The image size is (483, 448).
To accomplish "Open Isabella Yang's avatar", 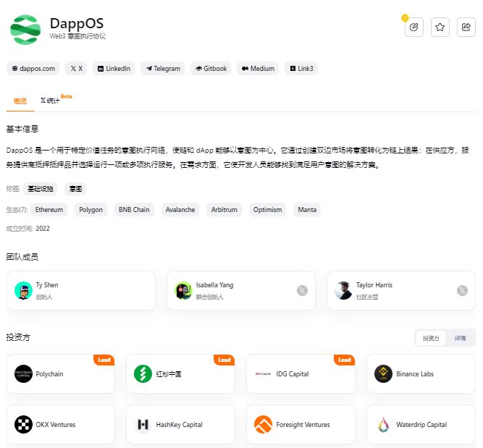I will click(184, 290).
